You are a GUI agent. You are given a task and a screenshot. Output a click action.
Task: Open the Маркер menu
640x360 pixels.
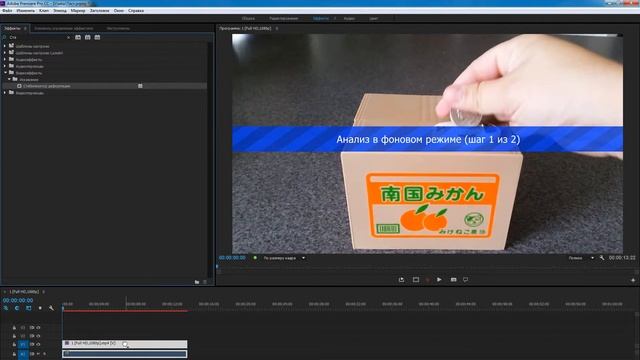point(78,11)
